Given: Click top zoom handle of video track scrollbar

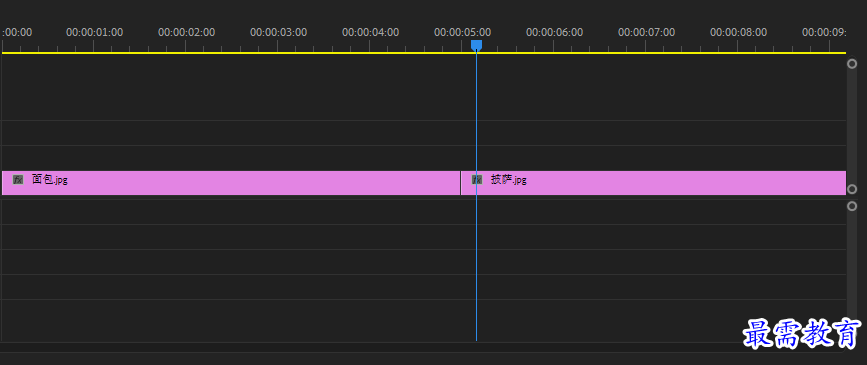Looking at the screenshot, I should click(852, 64).
